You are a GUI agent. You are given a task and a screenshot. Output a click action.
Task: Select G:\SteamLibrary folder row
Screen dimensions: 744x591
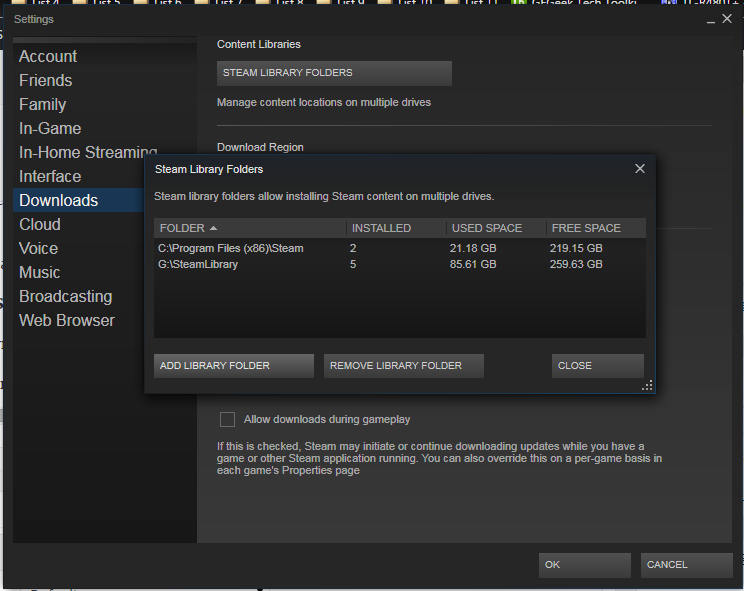(x=400, y=264)
